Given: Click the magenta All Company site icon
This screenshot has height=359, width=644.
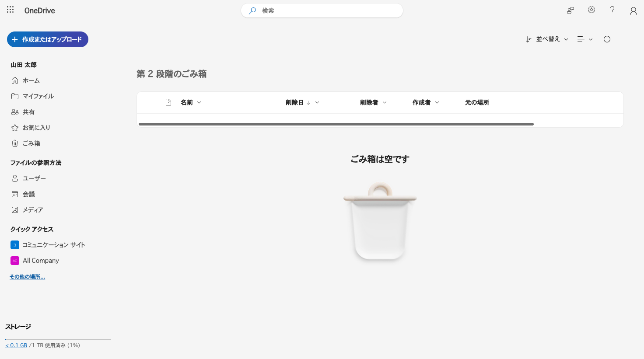Looking at the screenshot, I should tap(15, 261).
